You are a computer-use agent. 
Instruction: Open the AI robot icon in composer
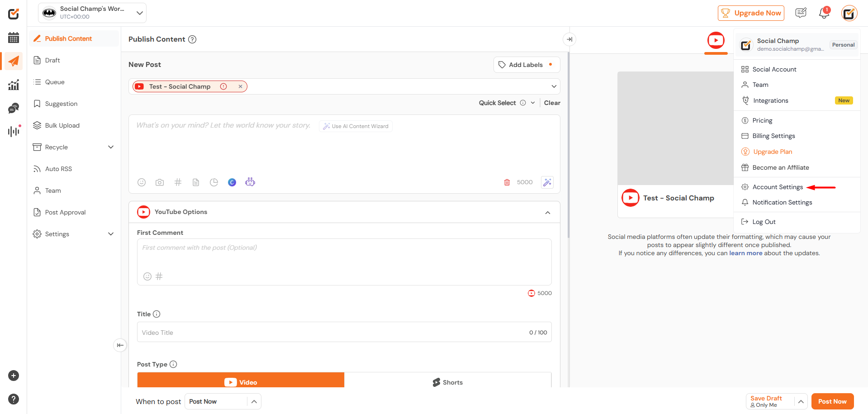(250, 182)
